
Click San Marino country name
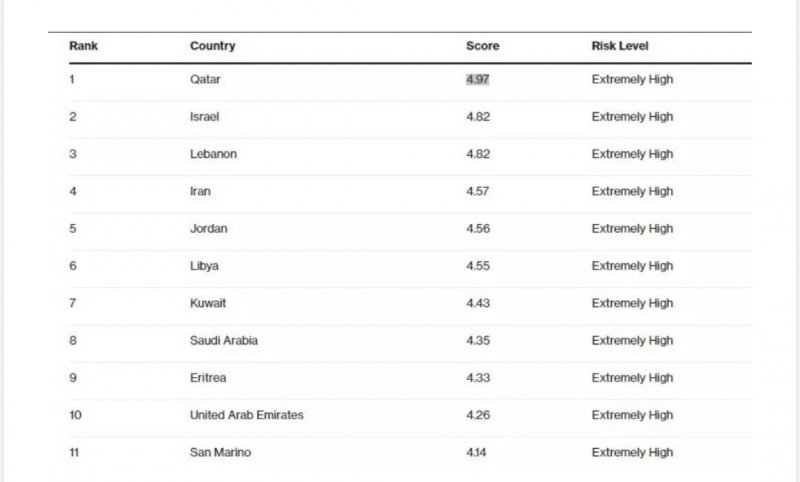click(220, 452)
